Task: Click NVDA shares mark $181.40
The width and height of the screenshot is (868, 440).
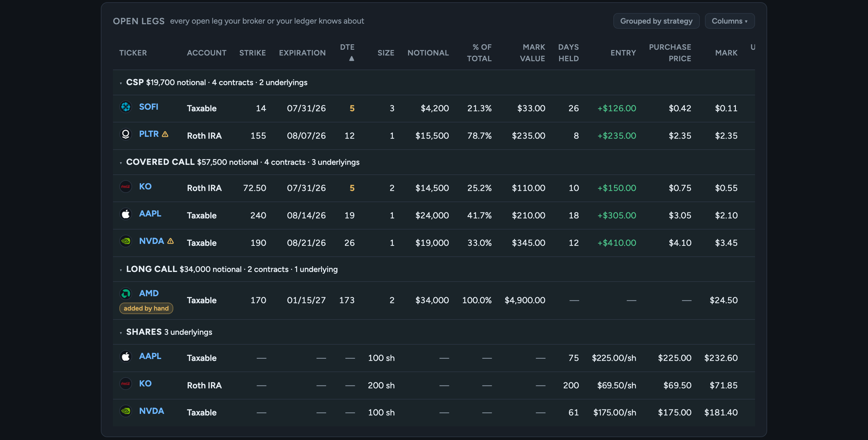Action: point(721,412)
